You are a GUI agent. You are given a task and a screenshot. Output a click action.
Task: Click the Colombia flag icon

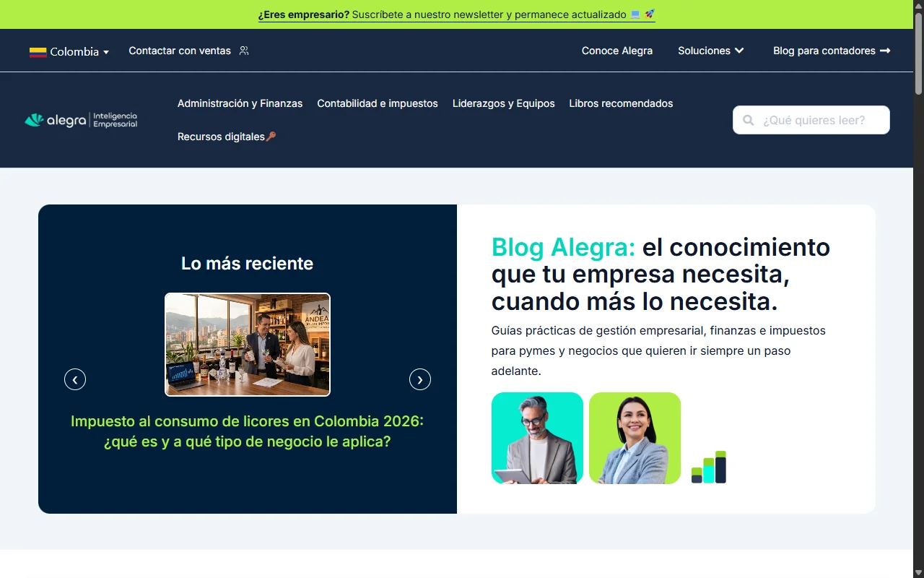pos(38,52)
